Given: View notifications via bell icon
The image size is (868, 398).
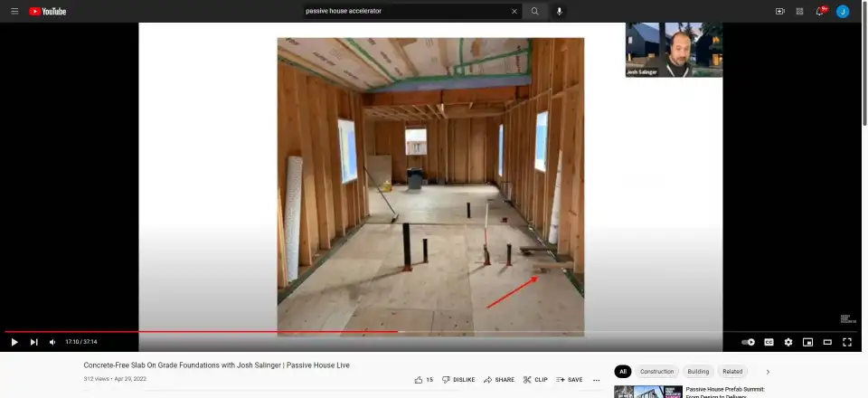Looking at the screenshot, I should [x=821, y=11].
